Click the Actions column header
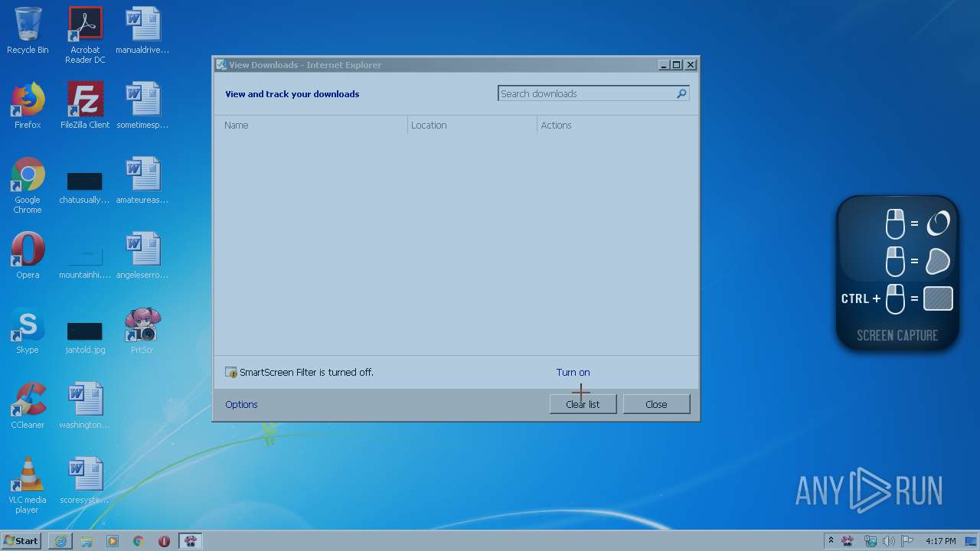This screenshot has width=980, height=551. point(616,125)
